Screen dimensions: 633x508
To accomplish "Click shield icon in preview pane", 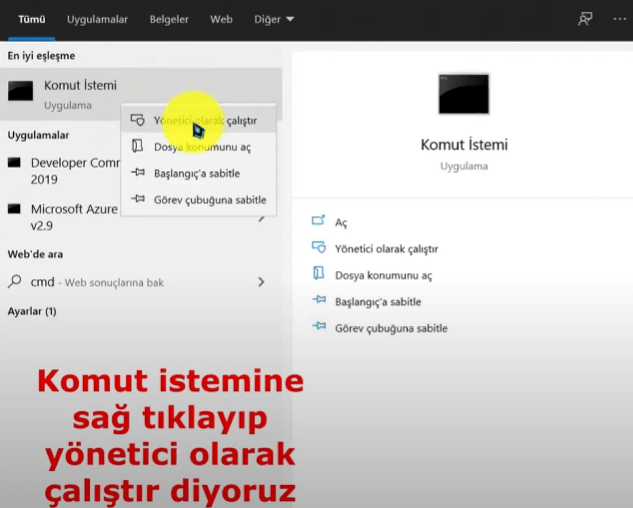I will click(319, 247).
